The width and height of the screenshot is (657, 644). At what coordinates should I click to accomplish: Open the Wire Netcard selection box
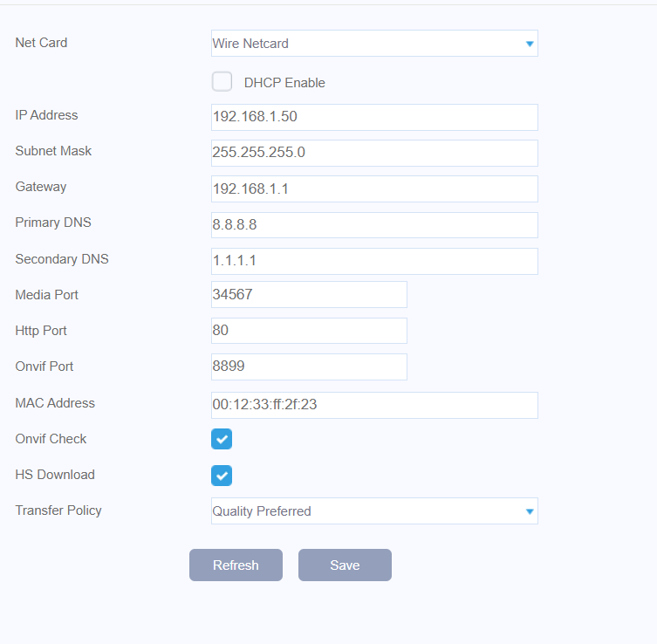pos(373,44)
